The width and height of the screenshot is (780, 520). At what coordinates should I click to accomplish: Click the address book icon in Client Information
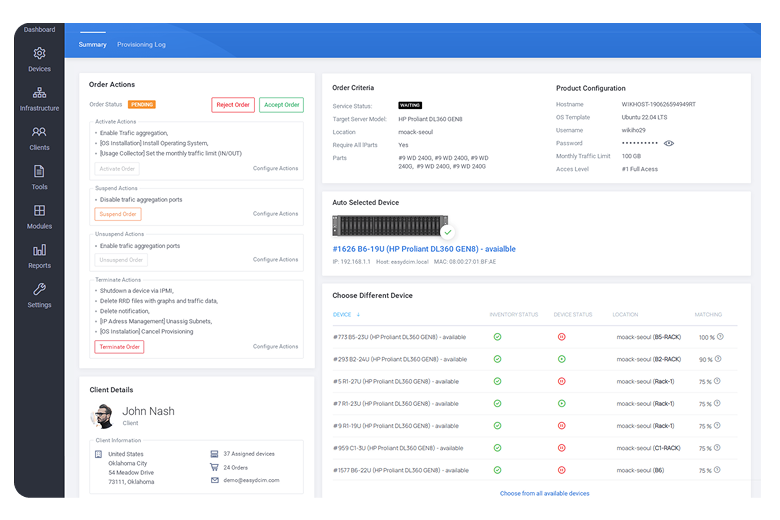[x=98, y=454]
